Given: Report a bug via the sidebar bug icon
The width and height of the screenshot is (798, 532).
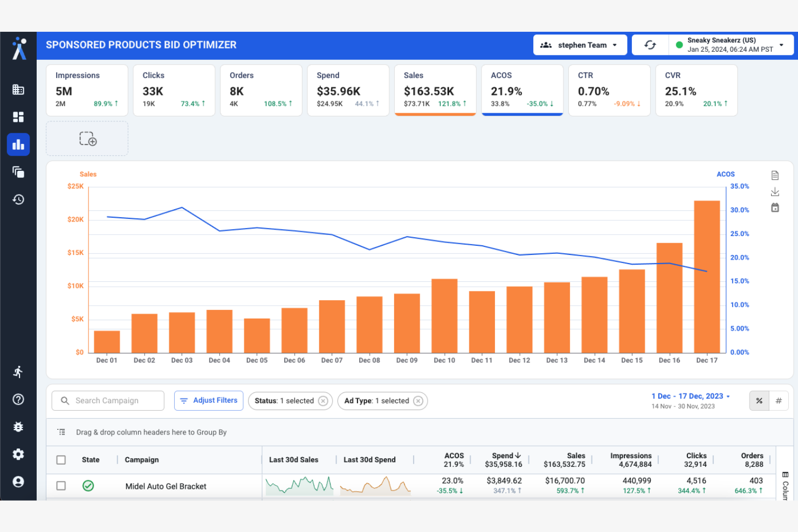Looking at the screenshot, I should [x=18, y=427].
